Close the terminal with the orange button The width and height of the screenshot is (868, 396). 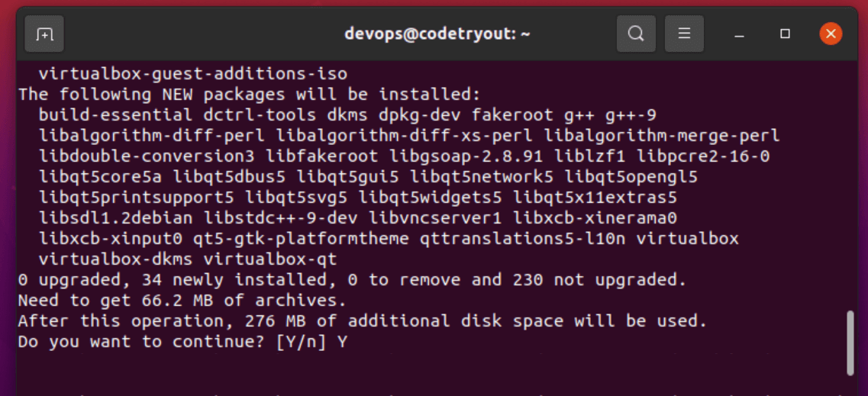point(831,34)
